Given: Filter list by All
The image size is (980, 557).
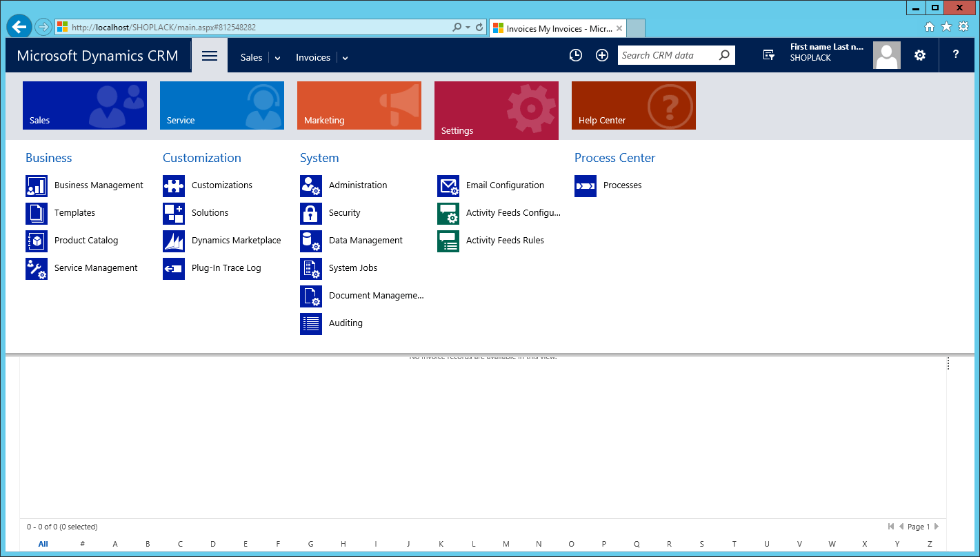Looking at the screenshot, I should click(x=43, y=544).
